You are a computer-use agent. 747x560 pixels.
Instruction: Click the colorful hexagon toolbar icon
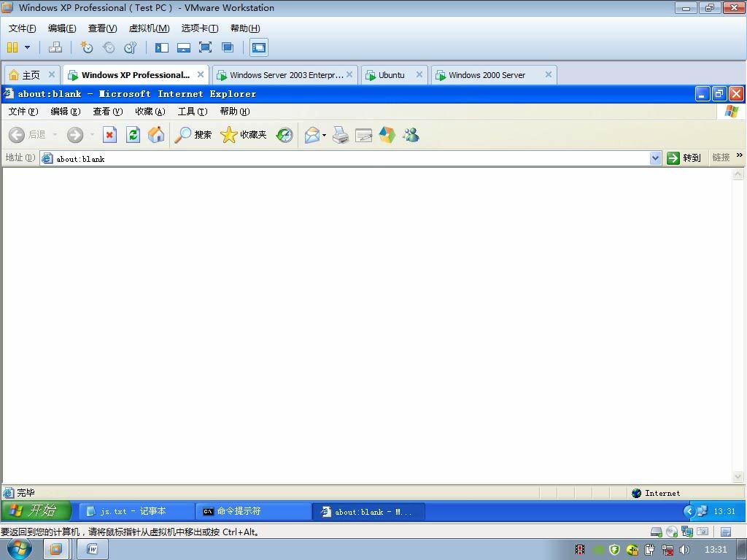(387, 135)
